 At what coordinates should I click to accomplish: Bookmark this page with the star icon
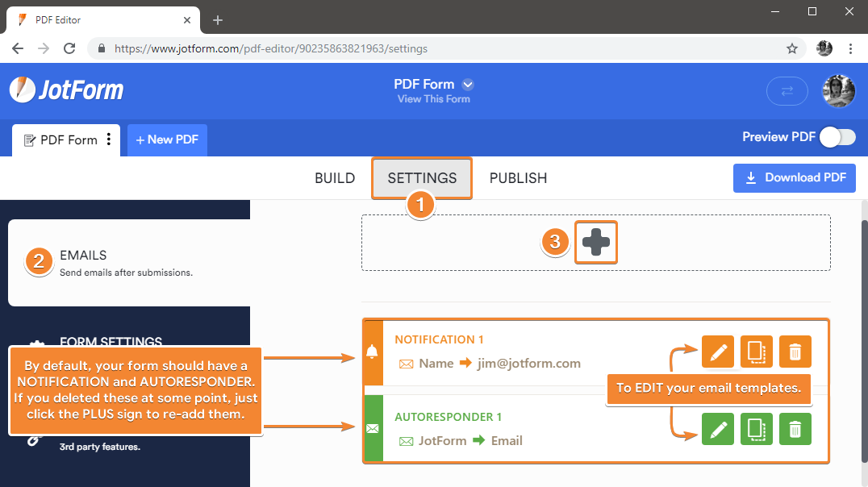tap(792, 48)
